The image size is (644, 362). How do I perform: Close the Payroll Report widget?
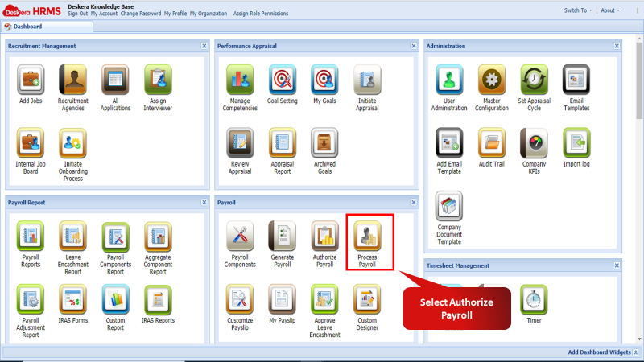204,203
